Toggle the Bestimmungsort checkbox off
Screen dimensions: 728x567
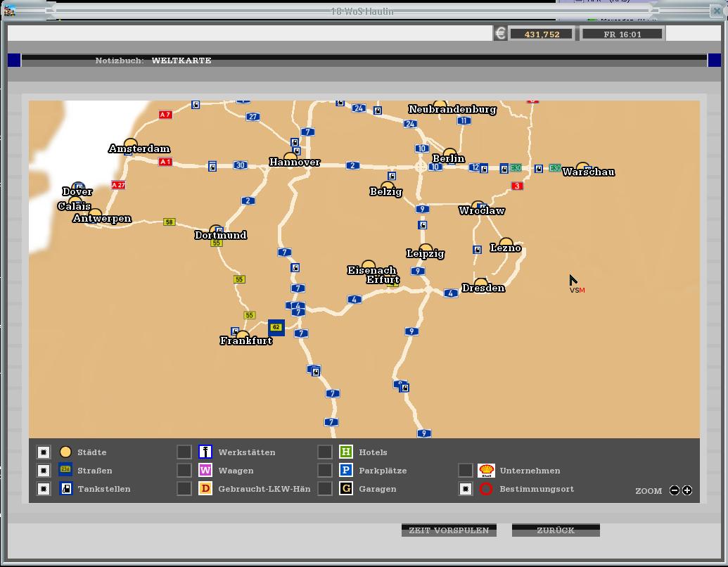466,489
